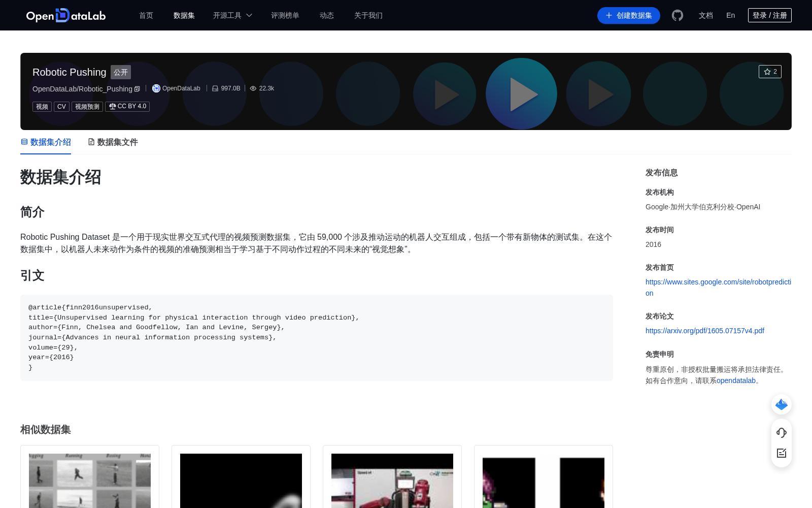Open the GitHub icon link

678,15
